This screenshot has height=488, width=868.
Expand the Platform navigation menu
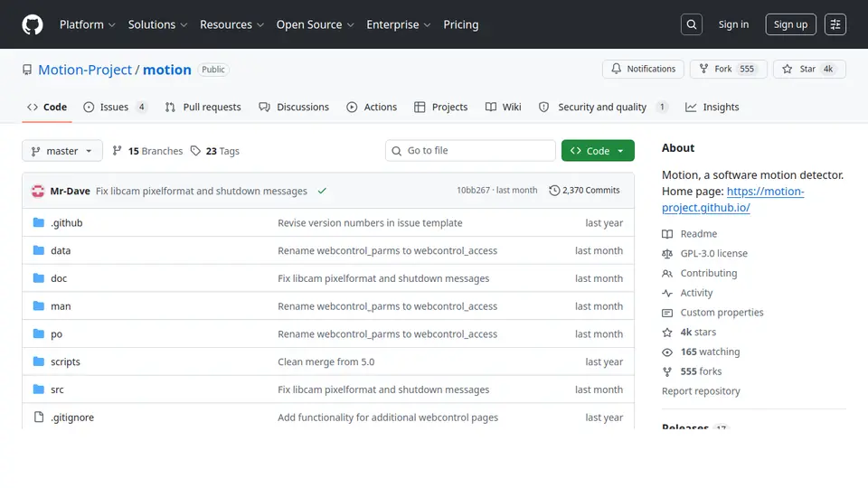88,24
